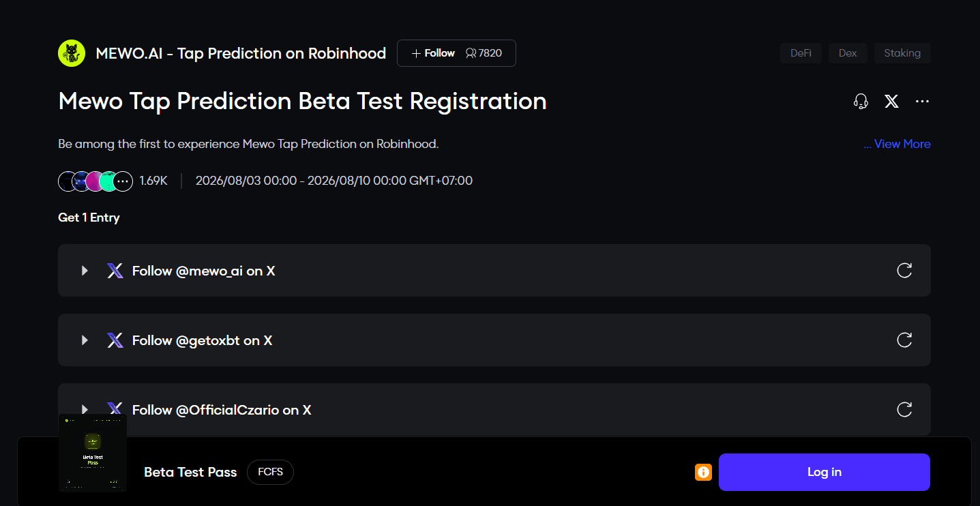The image size is (980, 506).
Task: Select the Dex tag
Action: point(848,53)
